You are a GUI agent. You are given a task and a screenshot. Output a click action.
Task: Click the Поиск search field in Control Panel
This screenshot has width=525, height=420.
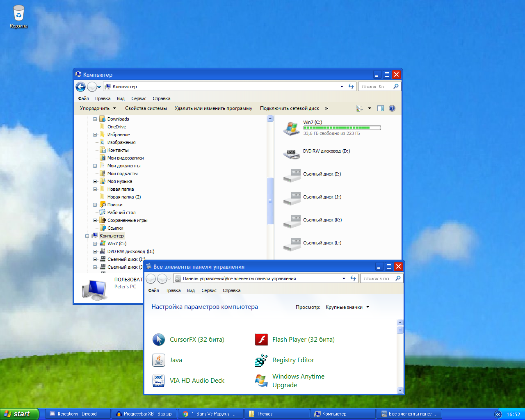(379, 278)
